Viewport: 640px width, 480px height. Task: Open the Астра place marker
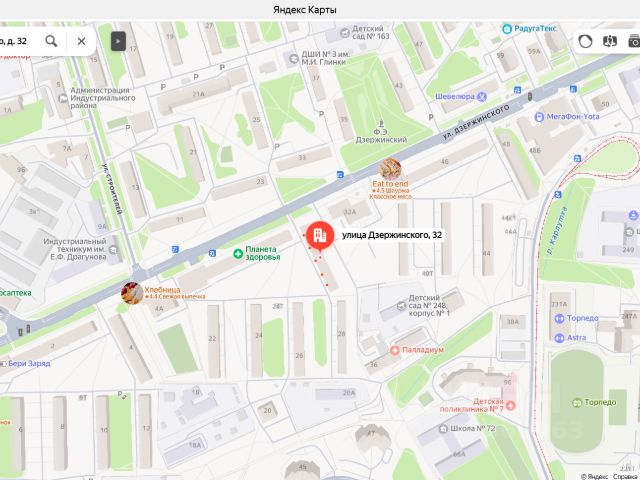pyautogui.click(x=560, y=338)
